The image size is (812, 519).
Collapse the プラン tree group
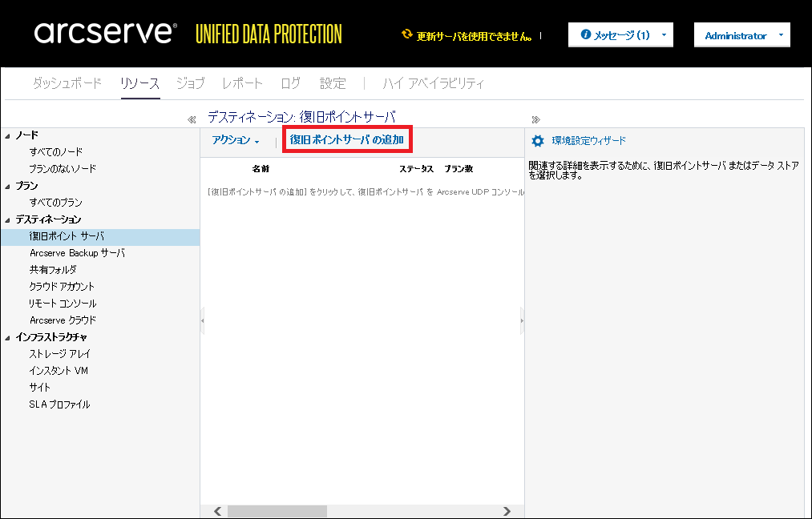(8, 187)
